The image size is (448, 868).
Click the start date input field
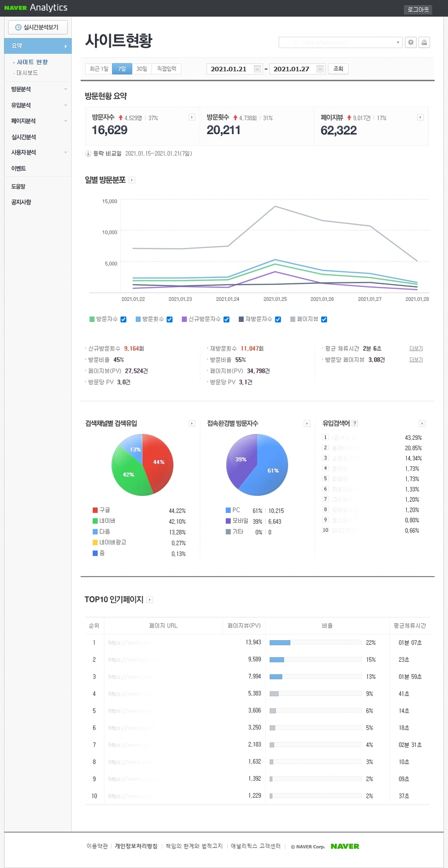[x=229, y=69]
